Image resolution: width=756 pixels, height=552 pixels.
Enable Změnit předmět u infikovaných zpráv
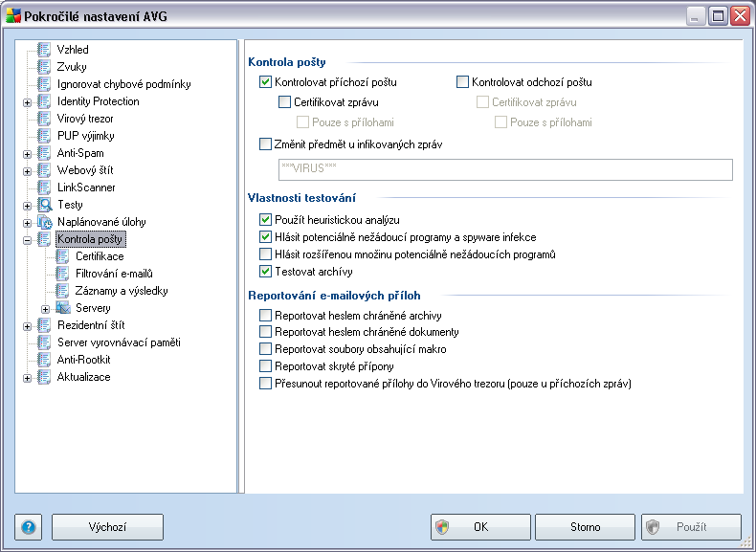(x=265, y=144)
